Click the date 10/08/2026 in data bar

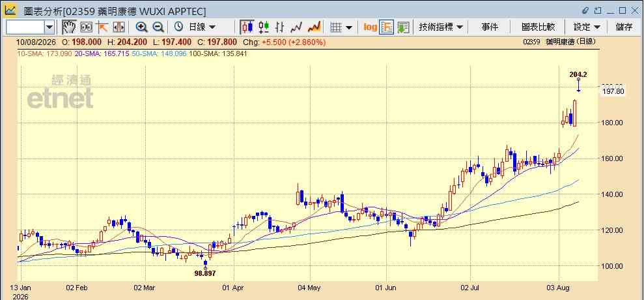[x=36, y=42]
